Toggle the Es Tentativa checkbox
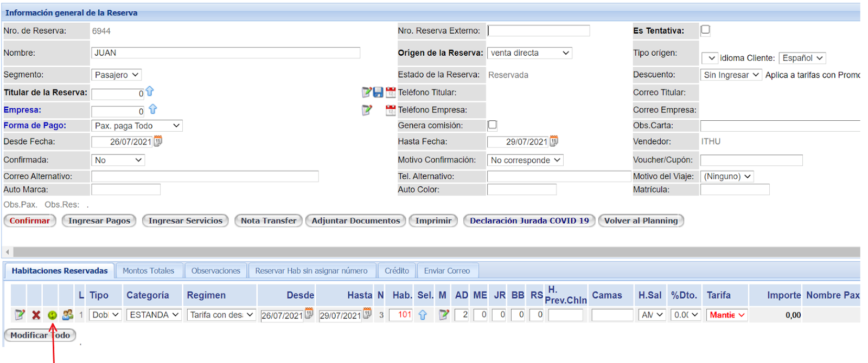Image resolution: width=868 pixels, height=363 pixels. point(705,30)
